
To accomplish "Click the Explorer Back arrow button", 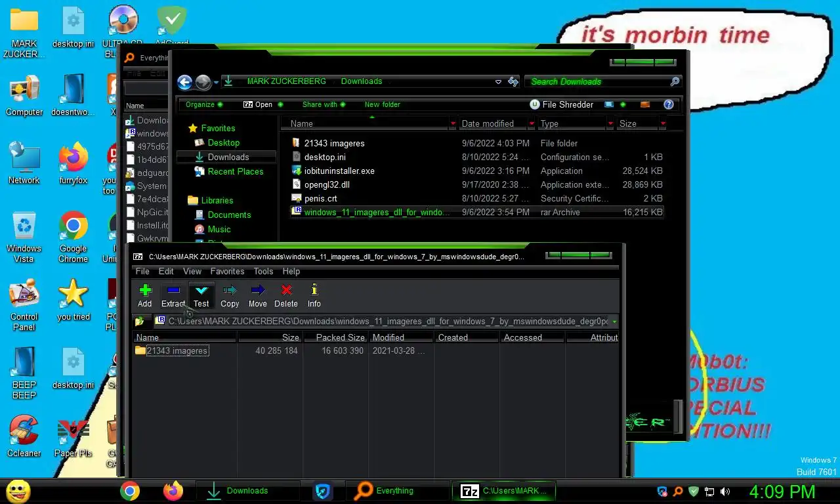I will pyautogui.click(x=185, y=81).
